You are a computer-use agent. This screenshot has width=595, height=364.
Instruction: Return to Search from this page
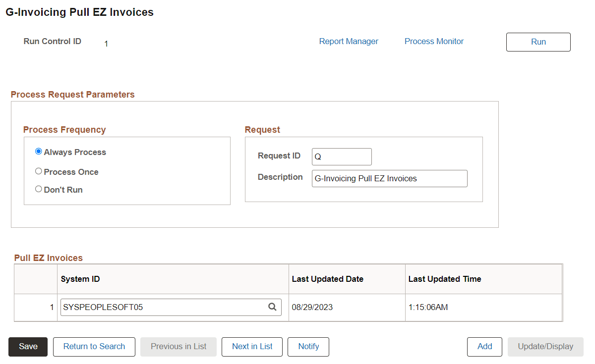[94, 347]
